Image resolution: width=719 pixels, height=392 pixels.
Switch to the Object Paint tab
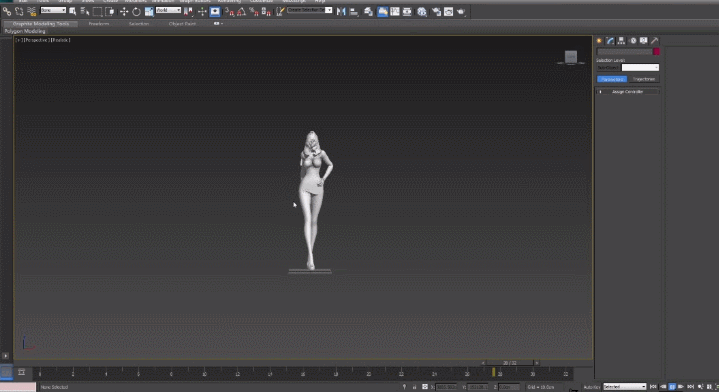click(x=182, y=23)
